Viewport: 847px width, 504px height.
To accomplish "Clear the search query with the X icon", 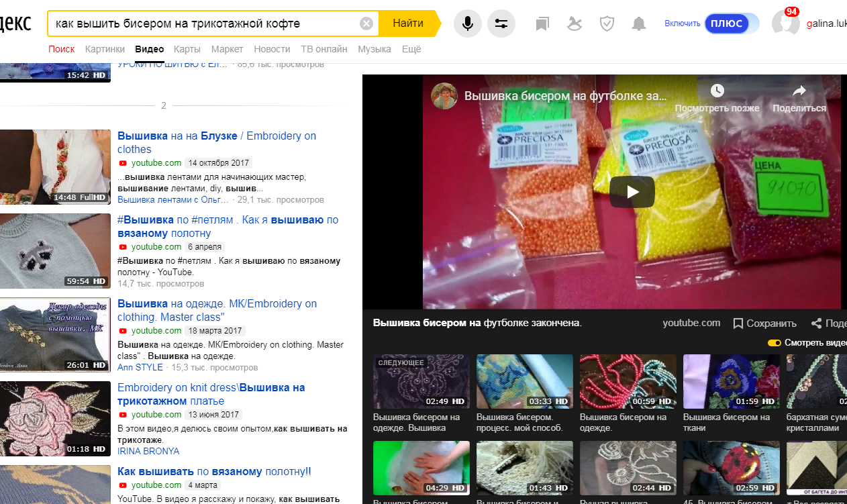I will click(366, 23).
